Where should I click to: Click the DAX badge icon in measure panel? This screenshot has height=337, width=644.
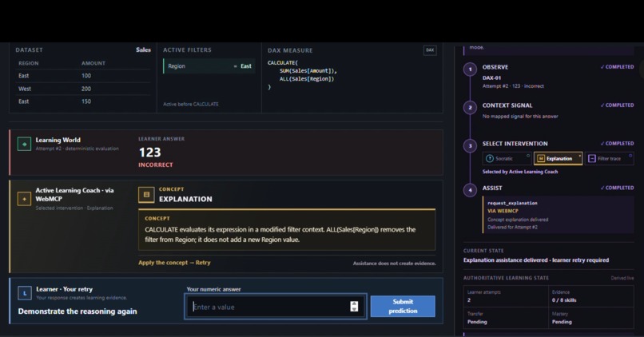coord(430,50)
